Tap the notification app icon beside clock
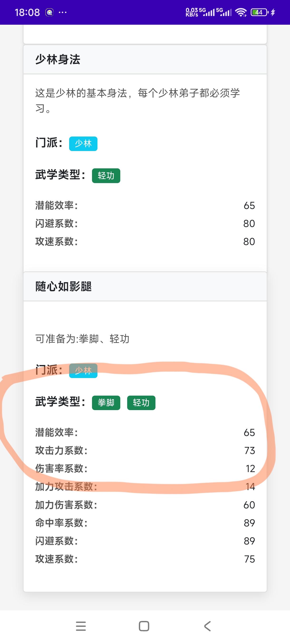This screenshot has height=644, width=290. tap(49, 12)
